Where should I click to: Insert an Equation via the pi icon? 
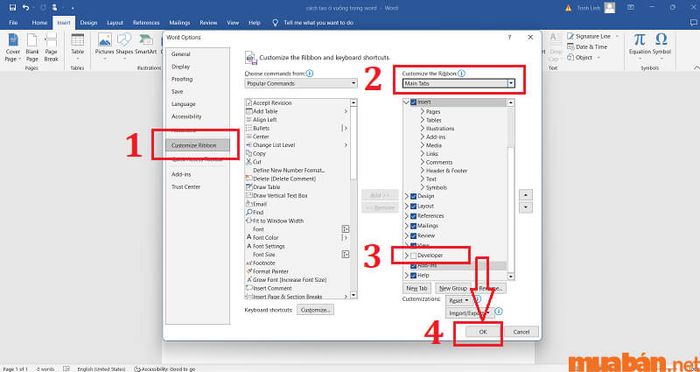(640, 39)
